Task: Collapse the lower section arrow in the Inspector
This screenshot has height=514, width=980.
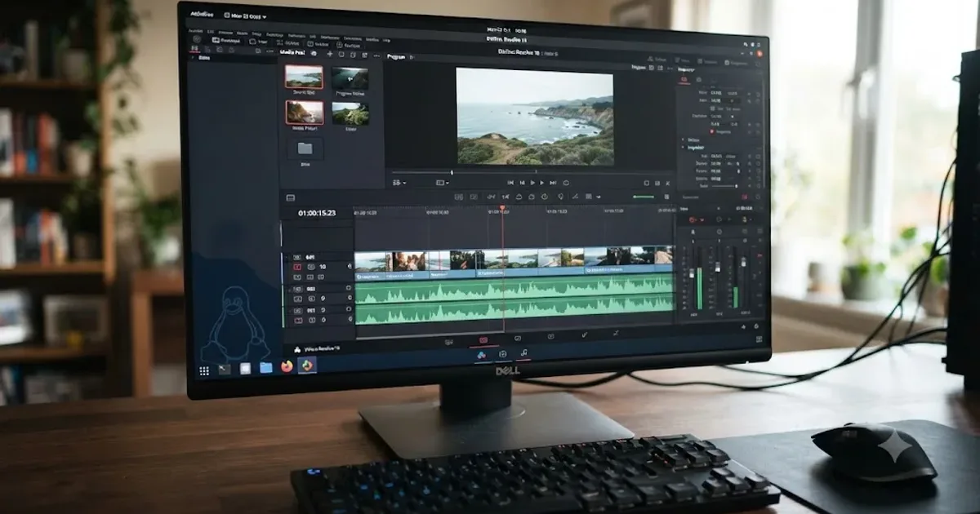Action: pos(683,148)
